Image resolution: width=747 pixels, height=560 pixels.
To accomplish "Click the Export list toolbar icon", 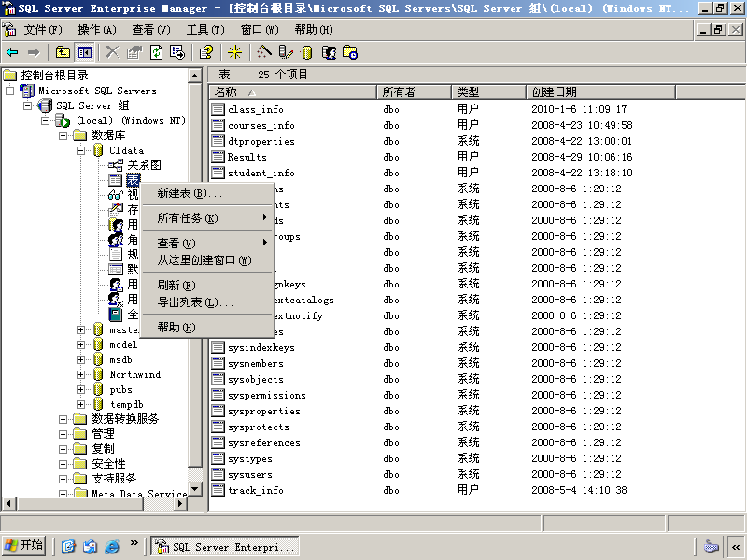I will (x=177, y=52).
